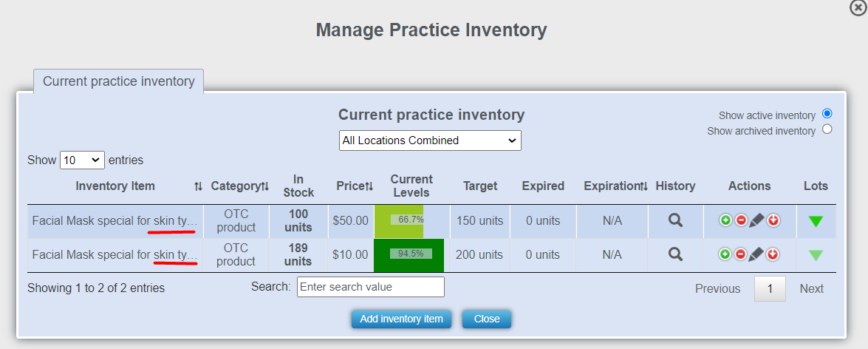Click red down-arrow icon in 189 units row

[x=773, y=254]
